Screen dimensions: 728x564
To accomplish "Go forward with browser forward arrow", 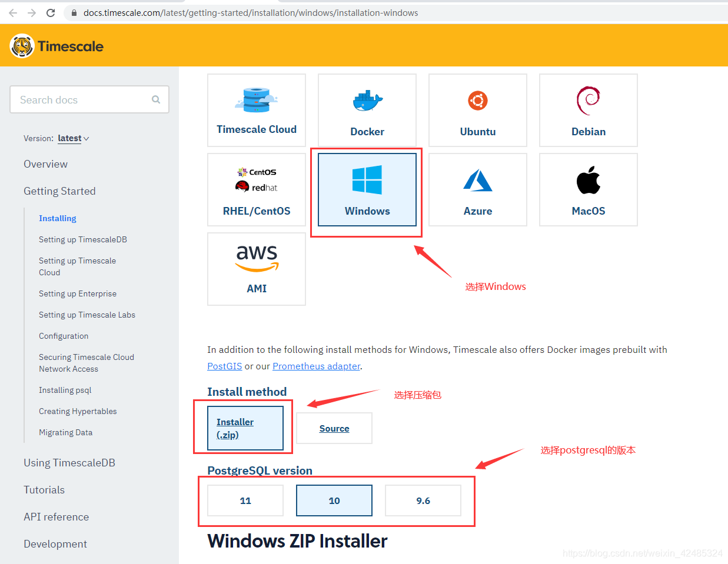I will coord(32,12).
